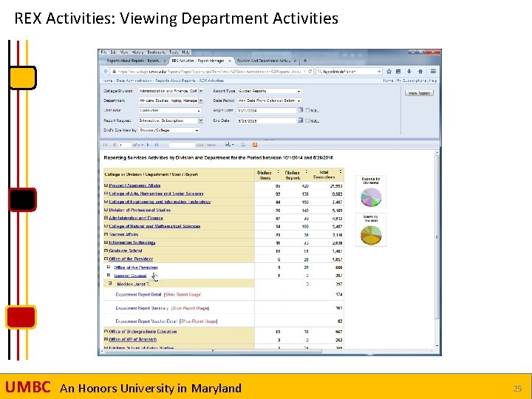532x399 pixels.
Task: Open the bookmarks list icon
Action: 399,71
